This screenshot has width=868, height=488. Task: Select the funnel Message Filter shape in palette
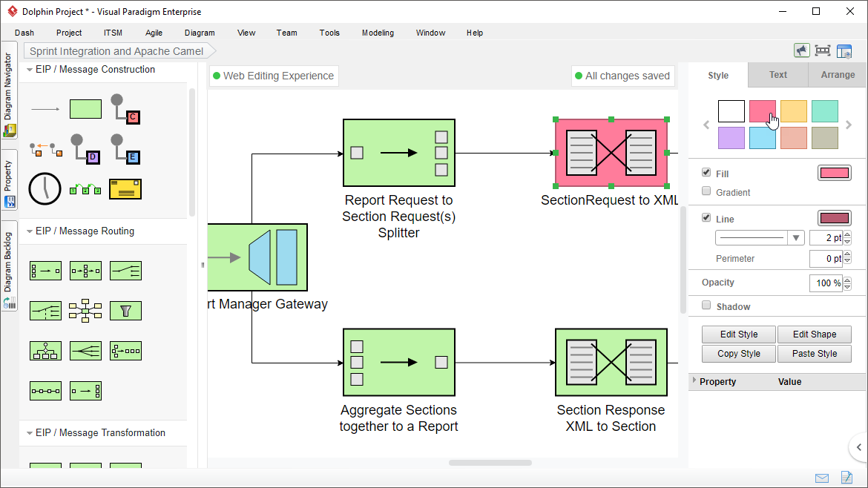click(125, 311)
